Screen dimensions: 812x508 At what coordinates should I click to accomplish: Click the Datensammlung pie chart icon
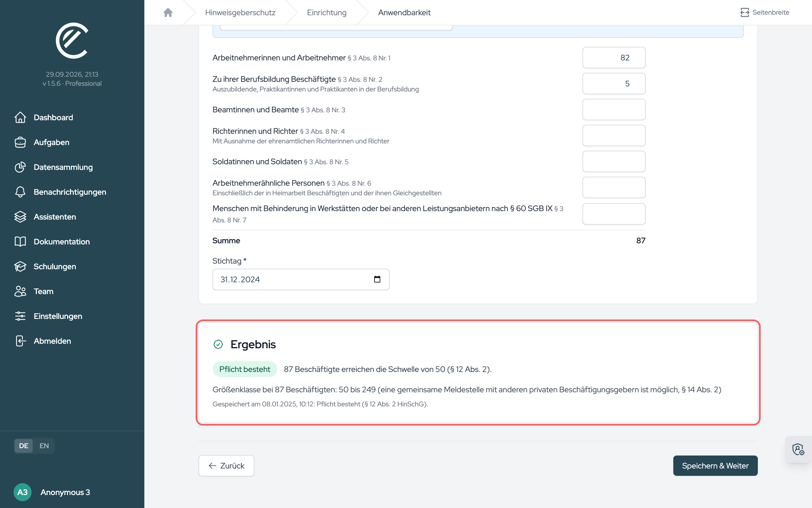coord(20,167)
